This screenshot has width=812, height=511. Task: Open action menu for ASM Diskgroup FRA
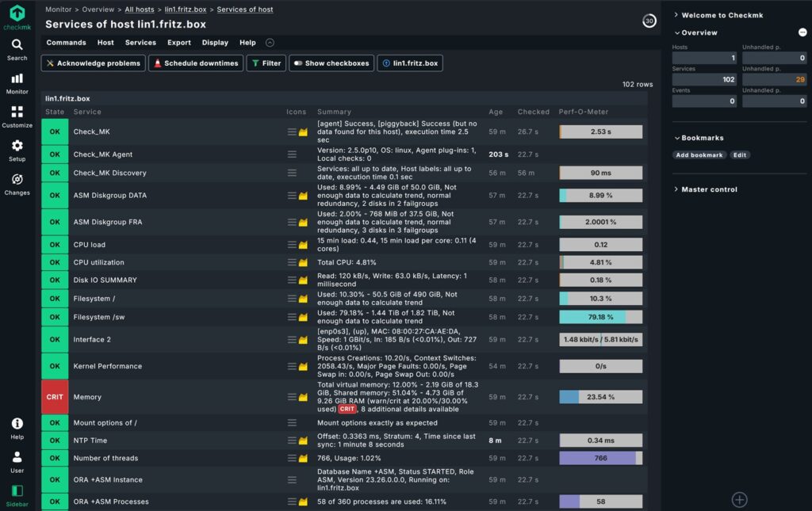pyautogui.click(x=292, y=222)
